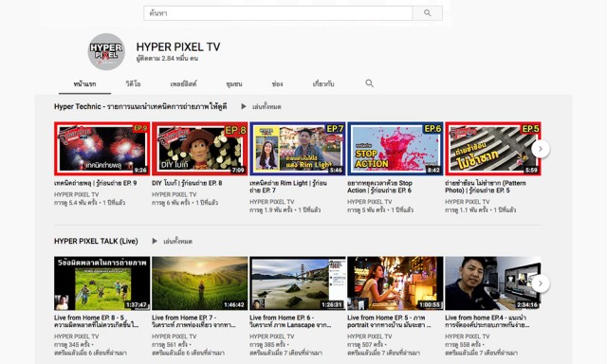The image size is (607, 364).
Task: Click the 8:42 duration badge
Action: [x=433, y=170]
